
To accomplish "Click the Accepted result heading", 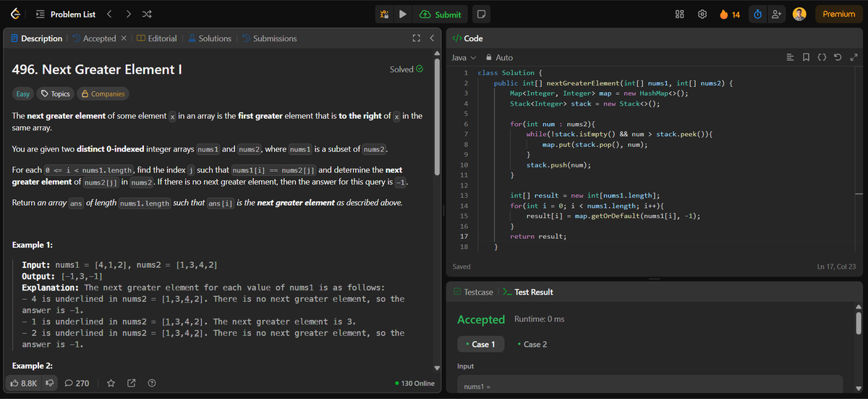I will (x=481, y=319).
